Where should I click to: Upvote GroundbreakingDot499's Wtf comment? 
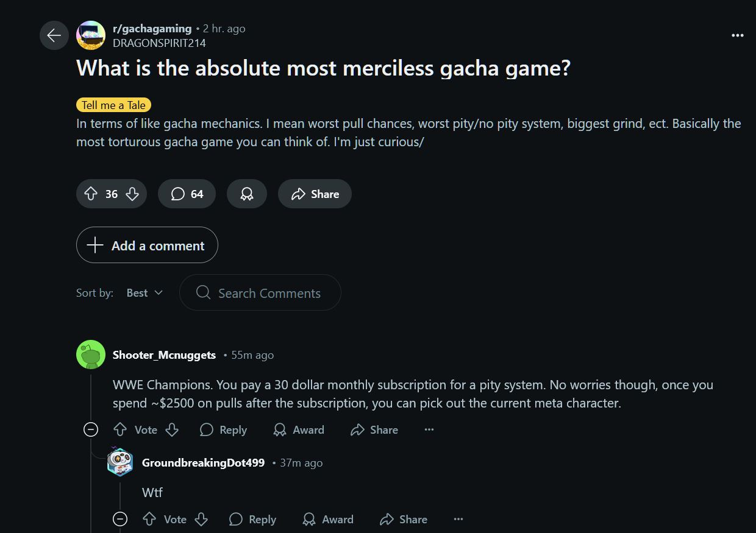click(149, 519)
